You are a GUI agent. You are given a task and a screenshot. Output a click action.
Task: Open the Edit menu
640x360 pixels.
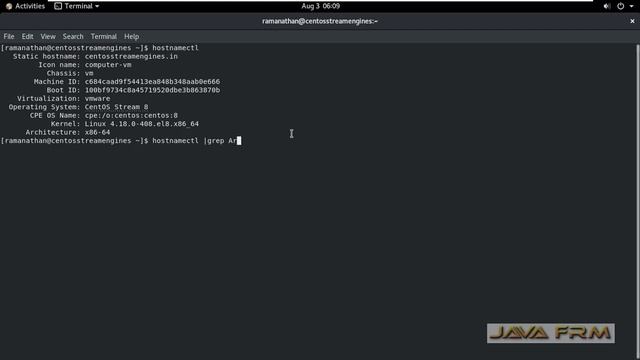[x=27, y=36]
